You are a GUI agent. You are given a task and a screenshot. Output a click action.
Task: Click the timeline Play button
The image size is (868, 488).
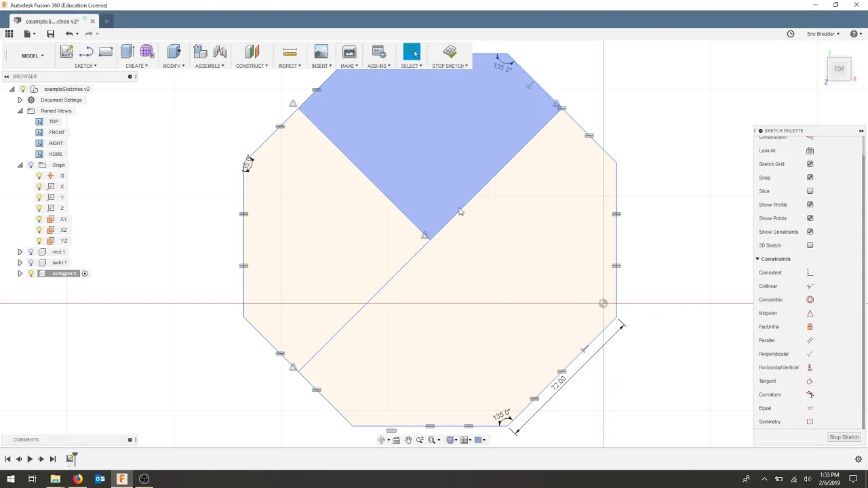(x=30, y=459)
